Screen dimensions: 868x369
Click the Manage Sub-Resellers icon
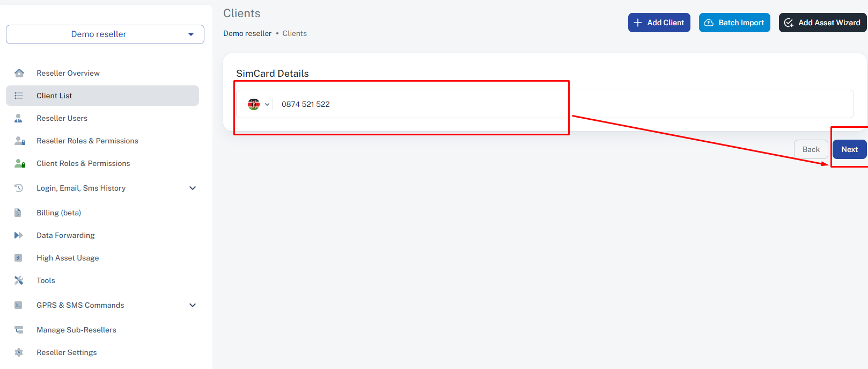tap(19, 330)
